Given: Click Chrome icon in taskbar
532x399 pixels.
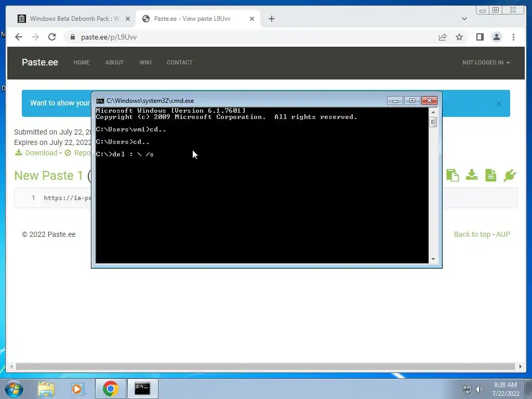Looking at the screenshot, I should [111, 389].
